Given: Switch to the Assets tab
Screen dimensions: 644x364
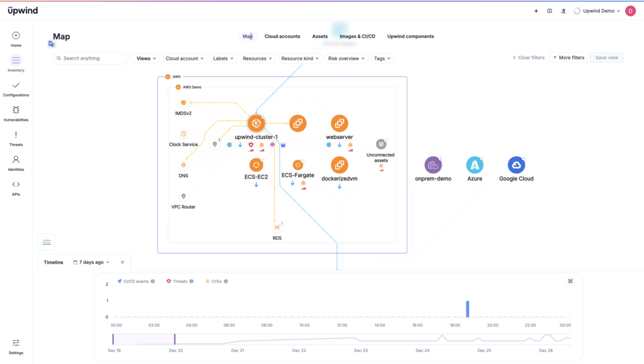Looking at the screenshot, I should 320,36.
